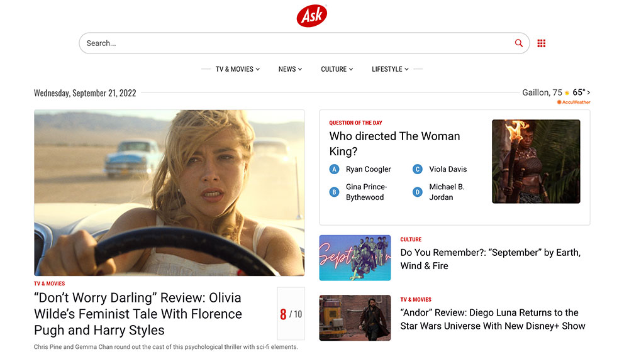The width and height of the screenshot is (629, 364).
Task: Open the September article thumbnail
Action: pyautogui.click(x=355, y=258)
